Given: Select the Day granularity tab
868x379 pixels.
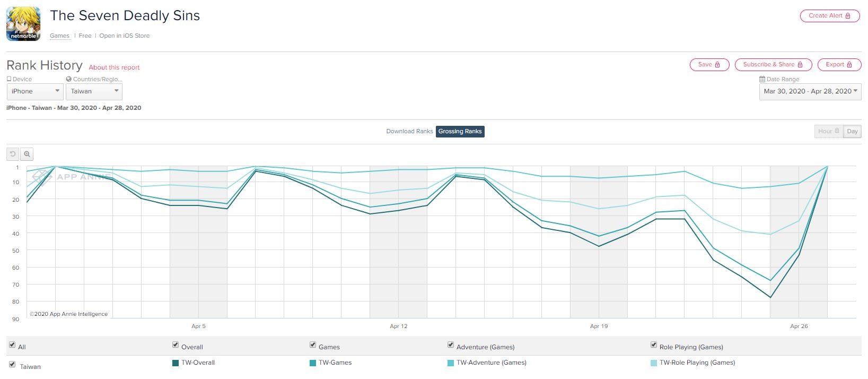Looking at the screenshot, I should pyautogui.click(x=852, y=132).
